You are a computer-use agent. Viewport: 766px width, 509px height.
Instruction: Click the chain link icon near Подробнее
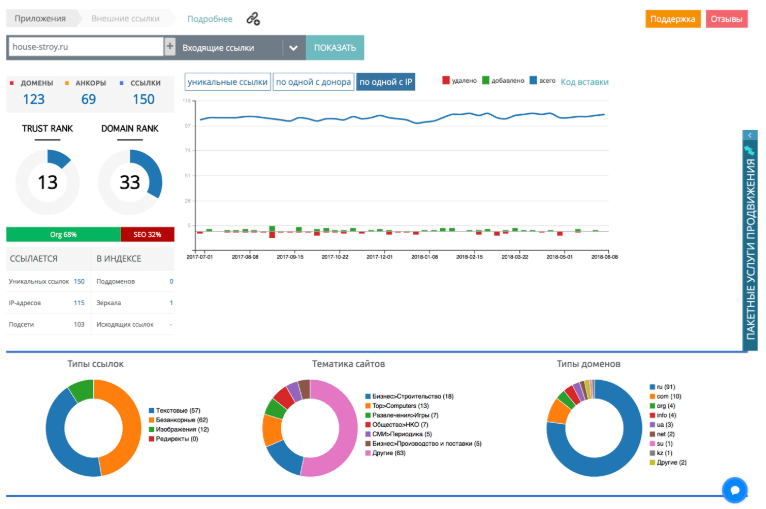[x=253, y=19]
